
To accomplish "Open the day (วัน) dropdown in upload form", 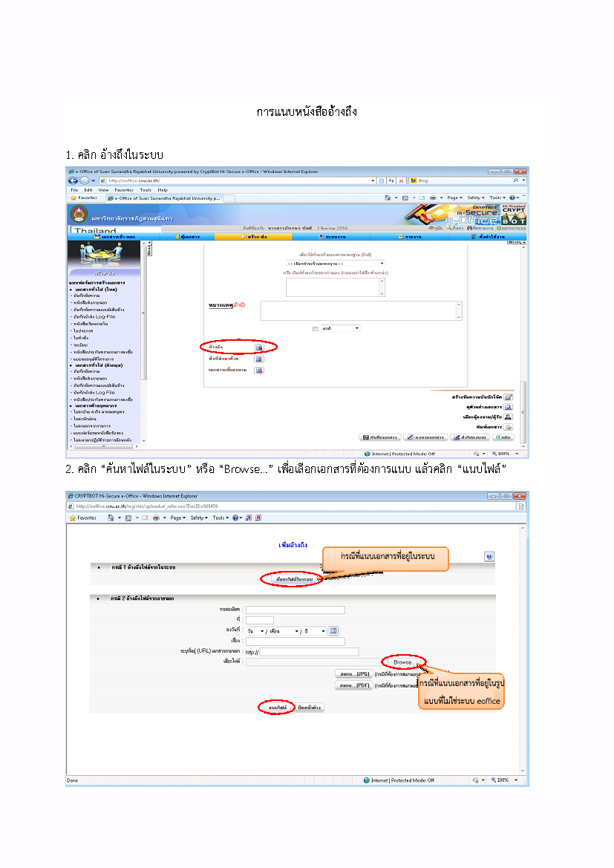I will (256, 631).
